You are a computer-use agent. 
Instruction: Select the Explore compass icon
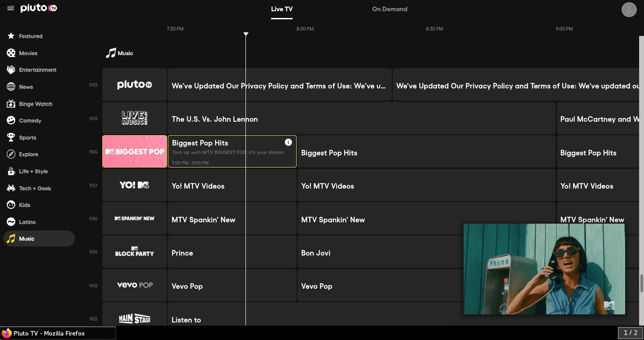click(x=11, y=154)
